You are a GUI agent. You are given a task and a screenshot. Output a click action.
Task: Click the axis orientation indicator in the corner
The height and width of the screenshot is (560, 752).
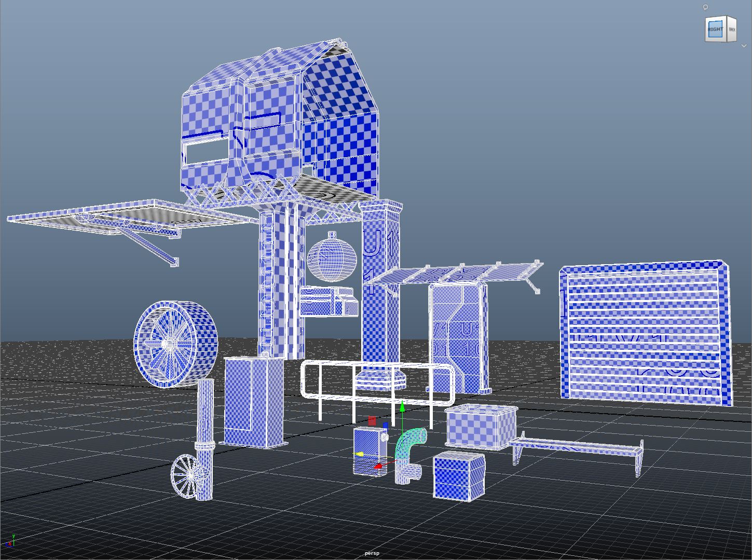coord(10,541)
